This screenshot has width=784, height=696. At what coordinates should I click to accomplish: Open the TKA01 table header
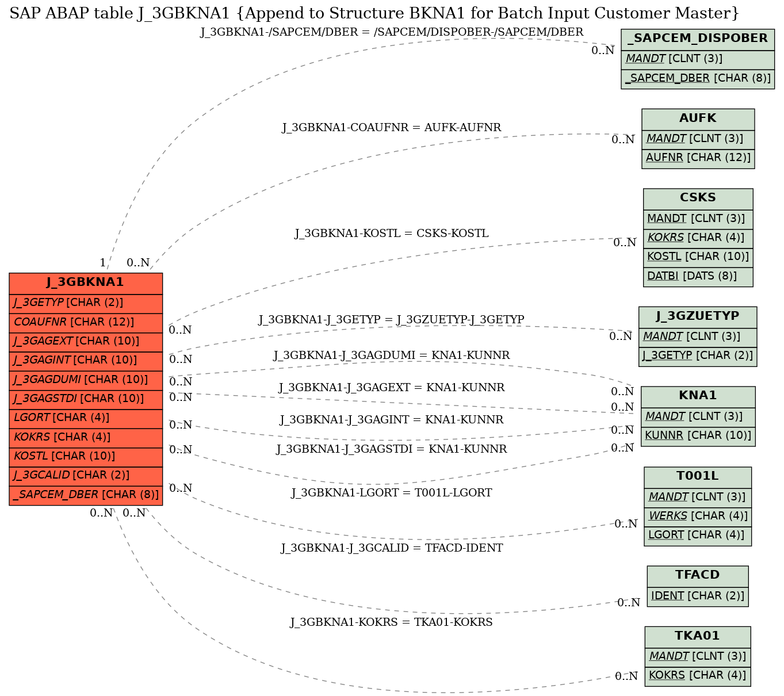pyautogui.click(x=698, y=637)
